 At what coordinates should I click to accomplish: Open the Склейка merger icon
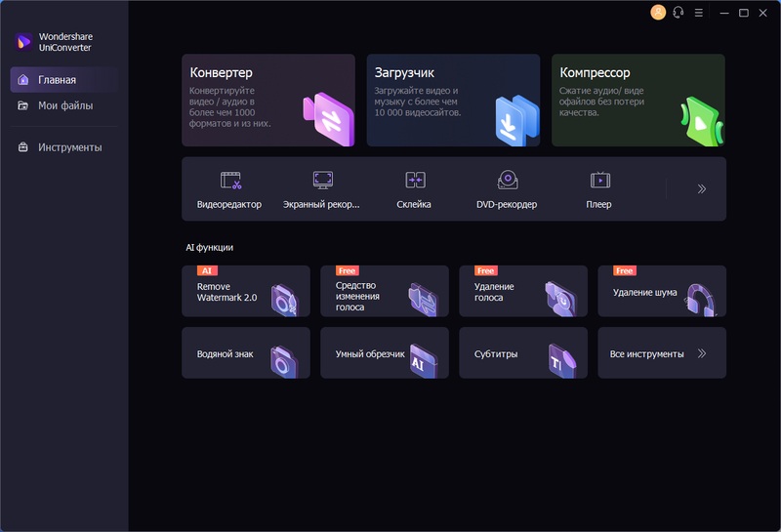[x=415, y=181]
